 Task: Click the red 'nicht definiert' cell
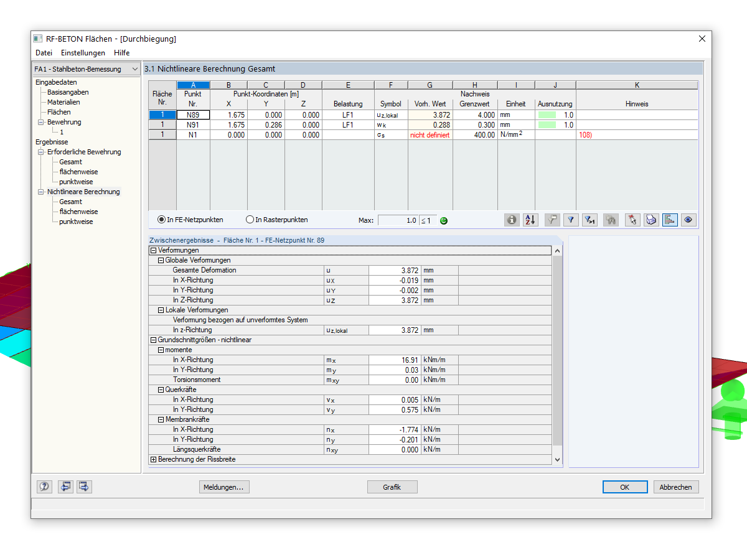click(430, 135)
